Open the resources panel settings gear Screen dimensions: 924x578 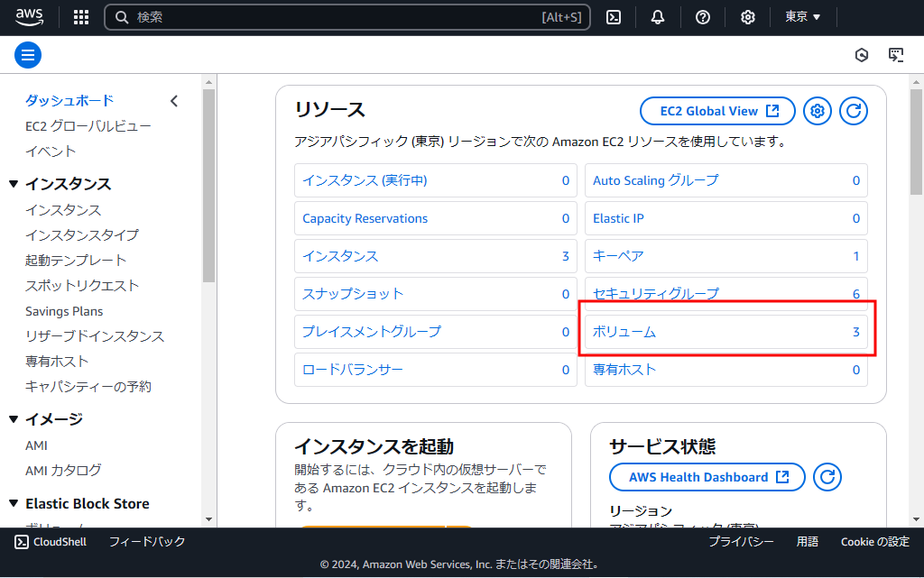point(818,111)
